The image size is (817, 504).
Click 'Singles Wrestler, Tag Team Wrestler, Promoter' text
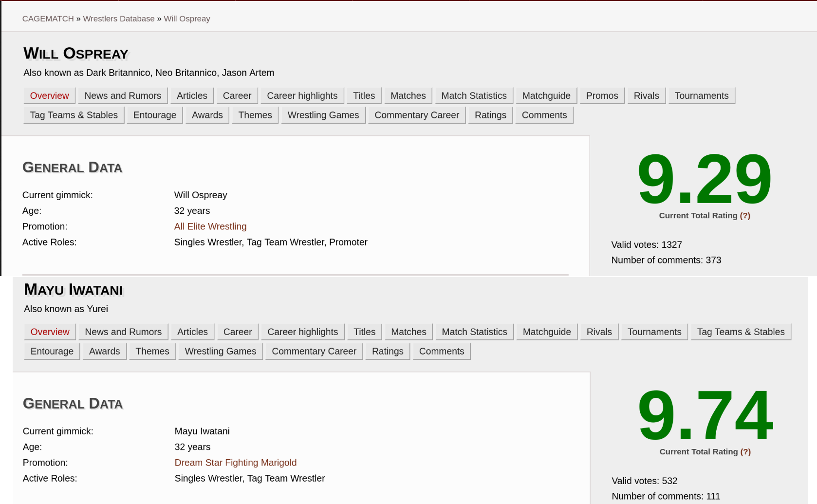(x=271, y=242)
